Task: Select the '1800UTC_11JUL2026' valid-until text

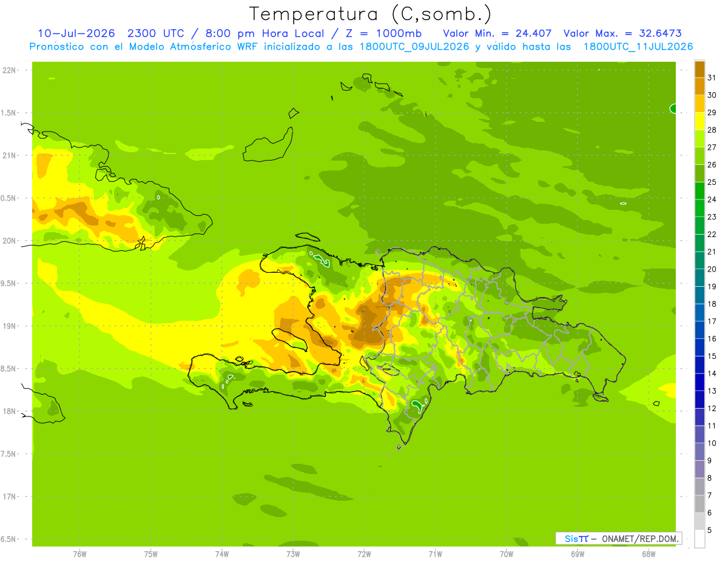Action: pos(638,47)
